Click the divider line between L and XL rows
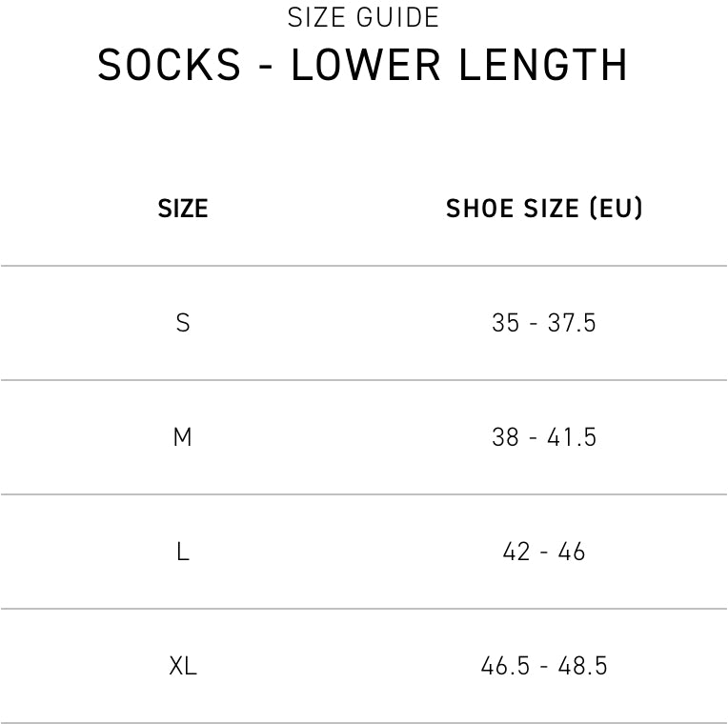 [363, 609]
